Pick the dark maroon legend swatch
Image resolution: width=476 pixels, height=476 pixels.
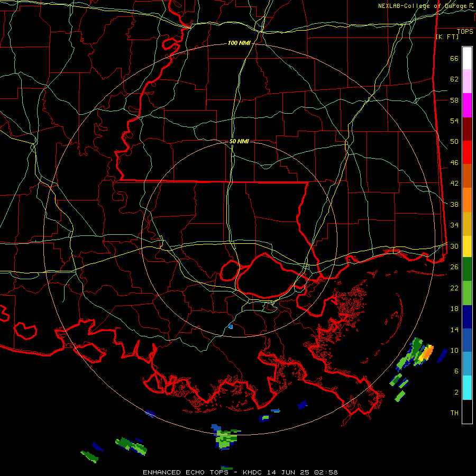point(467,129)
